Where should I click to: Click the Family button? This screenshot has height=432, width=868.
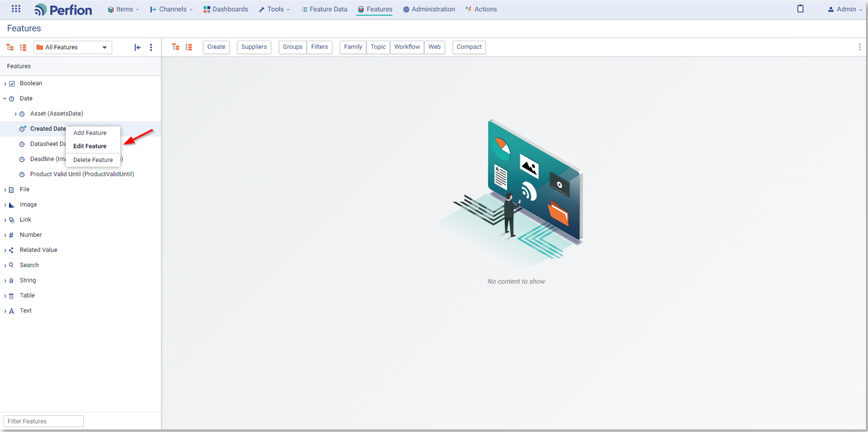tap(353, 47)
